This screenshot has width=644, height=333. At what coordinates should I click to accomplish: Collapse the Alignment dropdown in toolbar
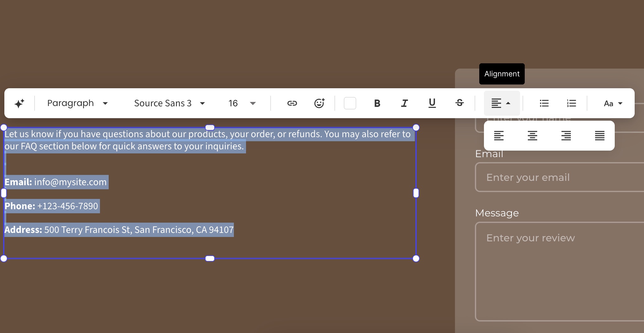(x=502, y=103)
